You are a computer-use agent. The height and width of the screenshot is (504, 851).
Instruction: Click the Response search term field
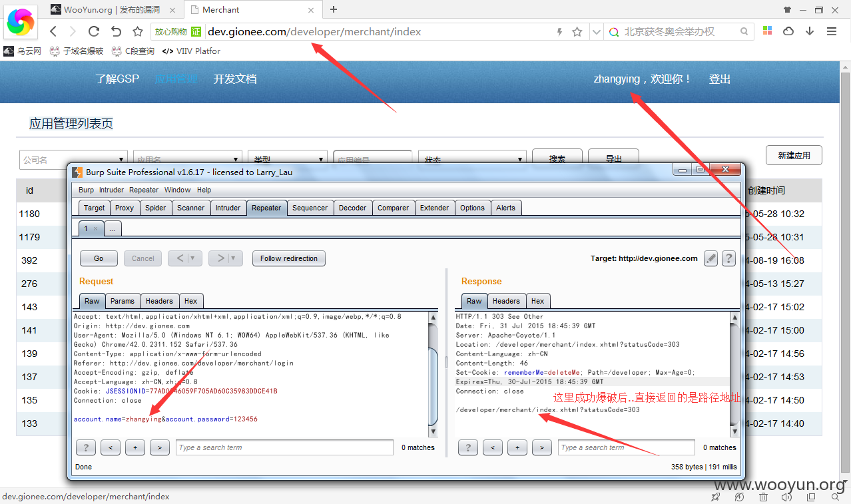click(x=628, y=447)
